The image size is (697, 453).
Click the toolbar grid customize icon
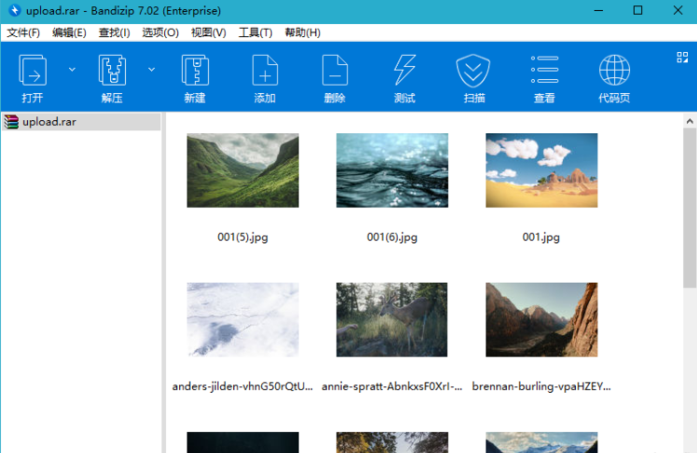[682, 57]
